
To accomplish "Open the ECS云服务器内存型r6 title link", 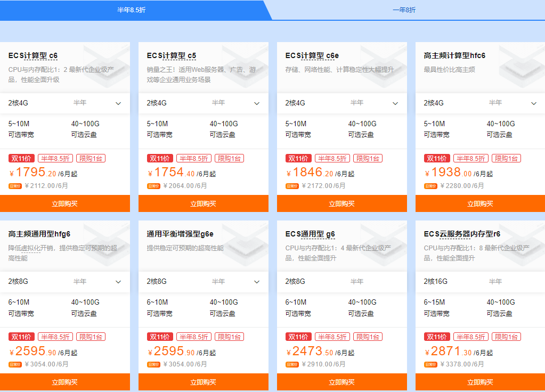I will pos(462,234).
